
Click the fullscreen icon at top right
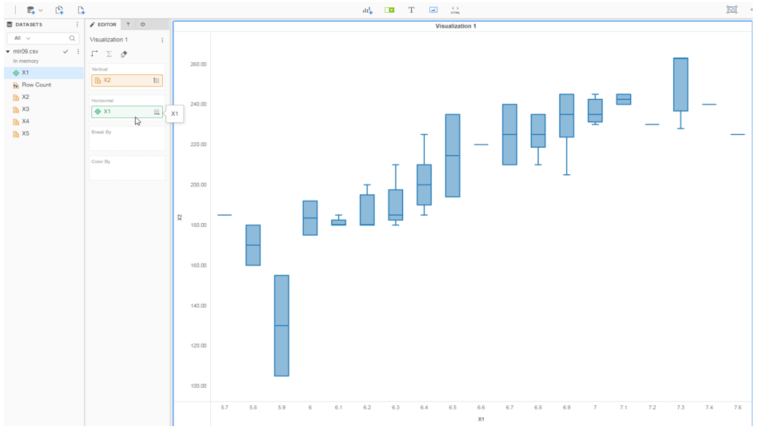pos(733,9)
